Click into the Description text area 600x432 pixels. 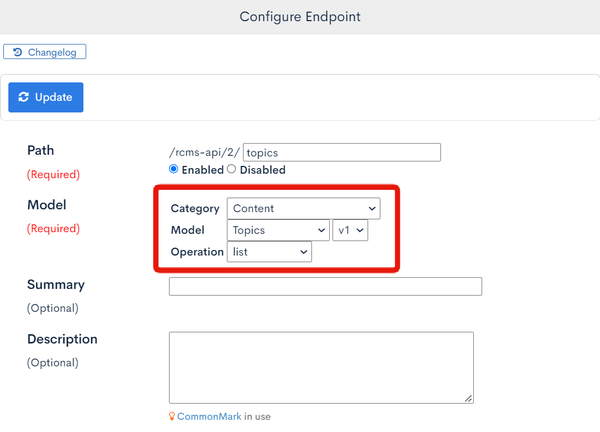pos(321,367)
